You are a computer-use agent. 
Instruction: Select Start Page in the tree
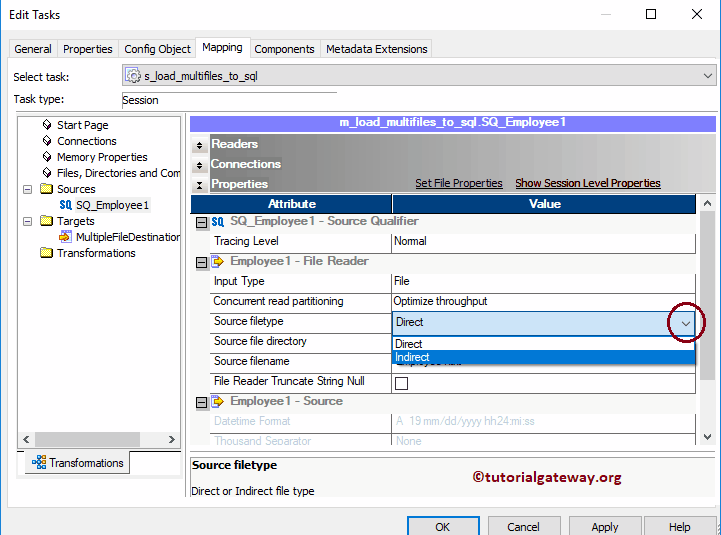pyautogui.click(x=83, y=125)
